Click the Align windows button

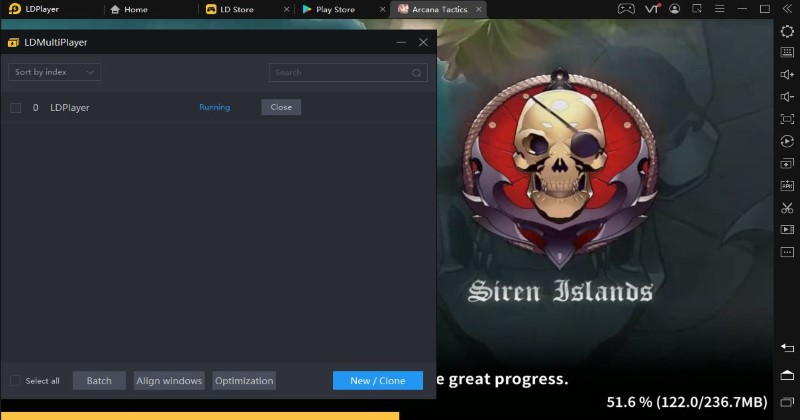[x=169, y=381]
